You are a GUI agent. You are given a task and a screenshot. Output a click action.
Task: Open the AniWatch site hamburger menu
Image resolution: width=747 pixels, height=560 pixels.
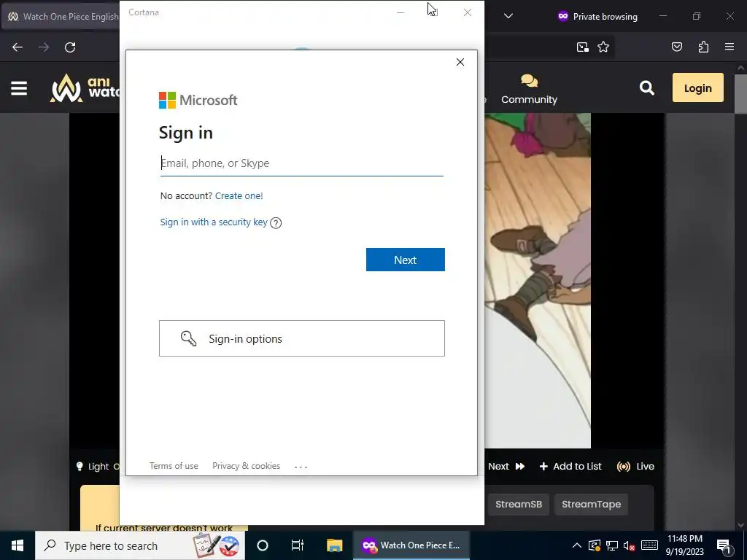19,88
